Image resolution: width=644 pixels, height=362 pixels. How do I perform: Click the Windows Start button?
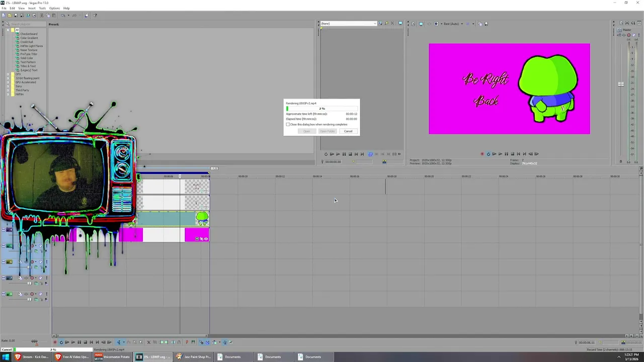tap(6, 357)
